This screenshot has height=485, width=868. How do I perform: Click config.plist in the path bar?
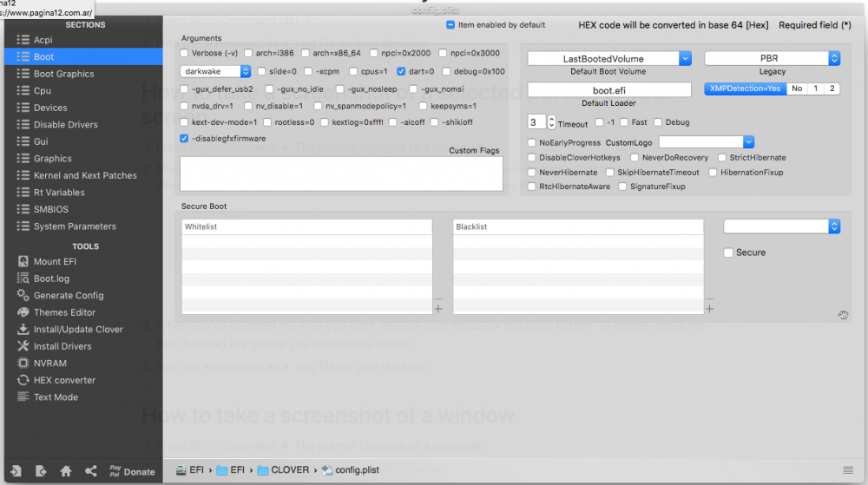coord(351,470)
